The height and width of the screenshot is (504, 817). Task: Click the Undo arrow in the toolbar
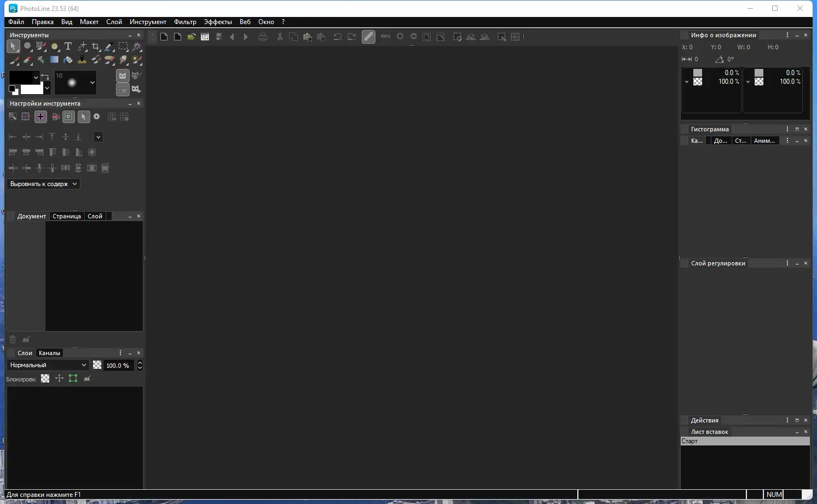pyautogui.click(x=338, y=37)
